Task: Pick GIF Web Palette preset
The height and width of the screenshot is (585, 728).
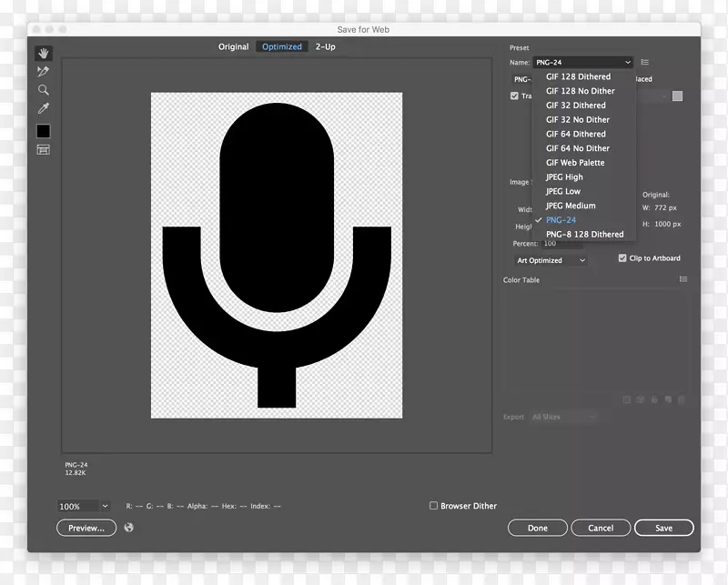Action: [x=574, y=163]
